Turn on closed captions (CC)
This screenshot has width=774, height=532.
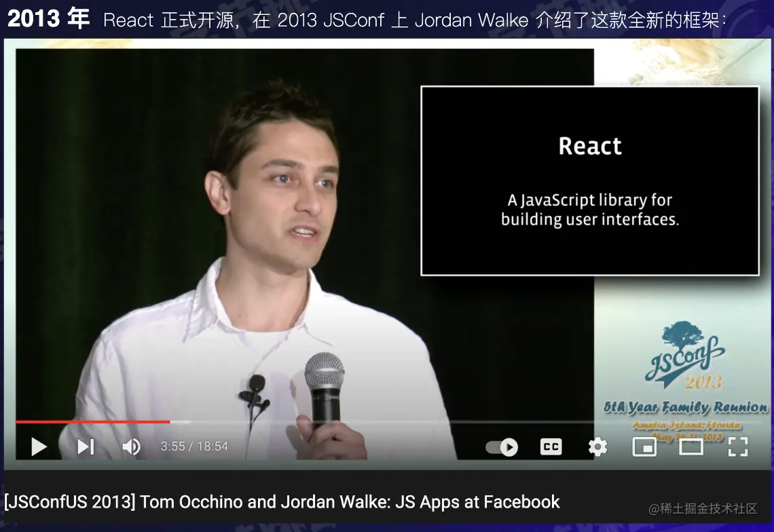point(551,446)
